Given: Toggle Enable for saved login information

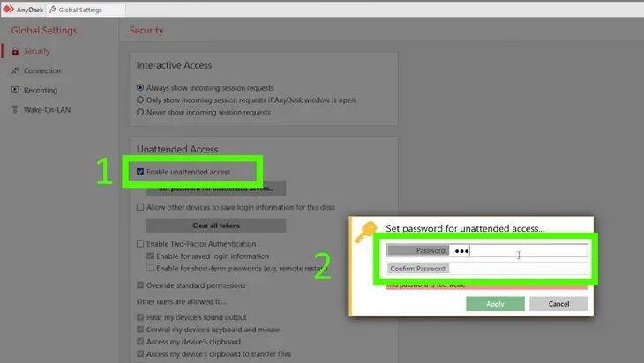Looking at the screenshot, I should [x=150, y=256].
